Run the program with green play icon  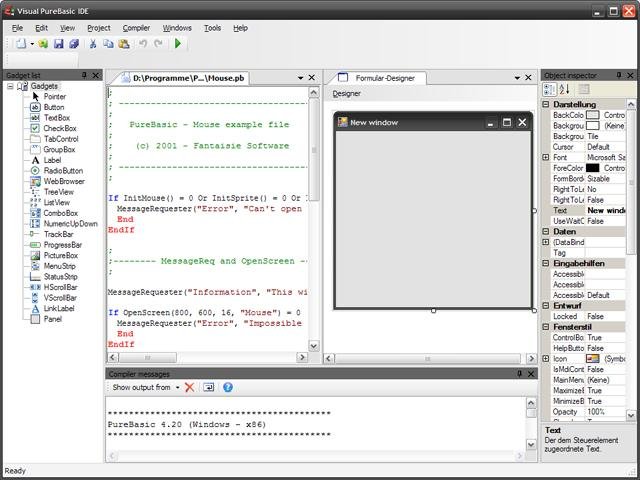click(178, 43)
